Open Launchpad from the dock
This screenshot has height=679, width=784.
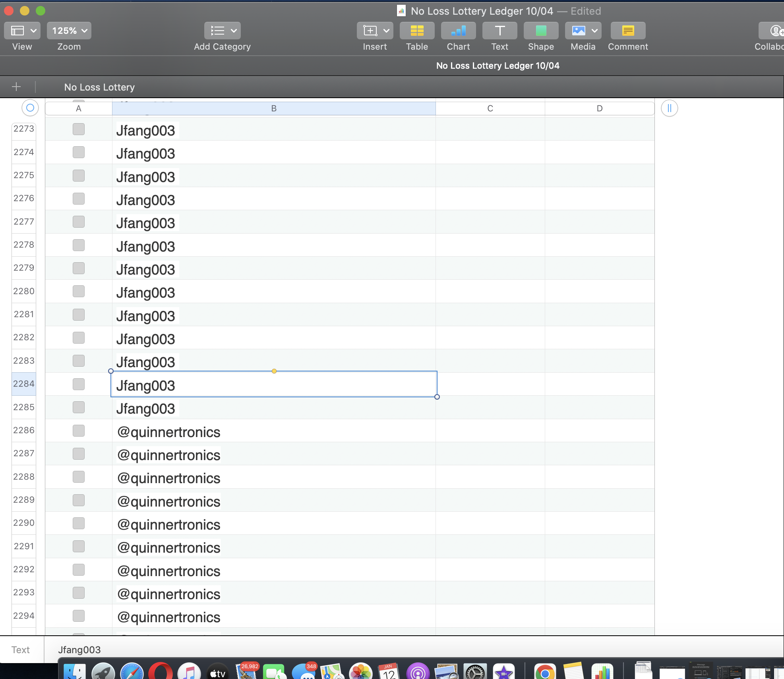click(x=103, y=672)
